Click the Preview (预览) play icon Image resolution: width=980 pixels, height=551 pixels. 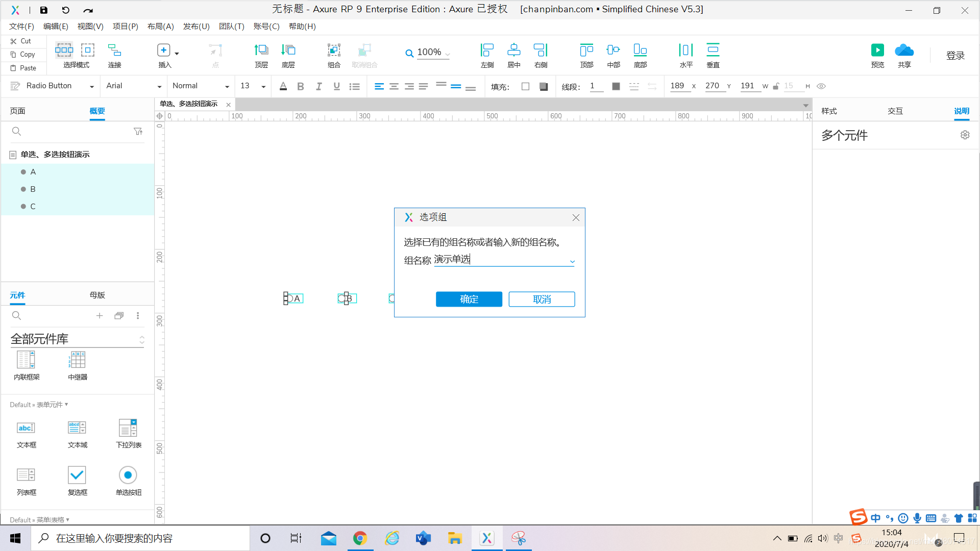coord(877,51)
